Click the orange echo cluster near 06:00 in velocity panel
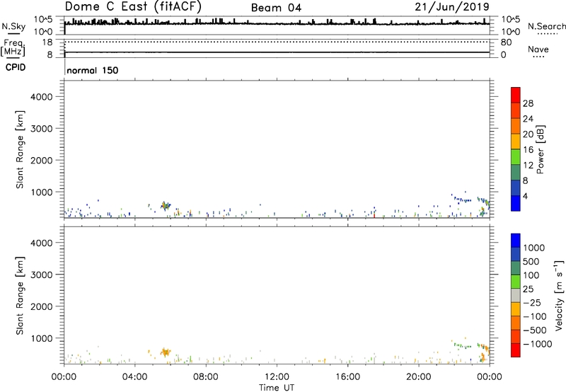The image size is (566, 392). [166, 352]
